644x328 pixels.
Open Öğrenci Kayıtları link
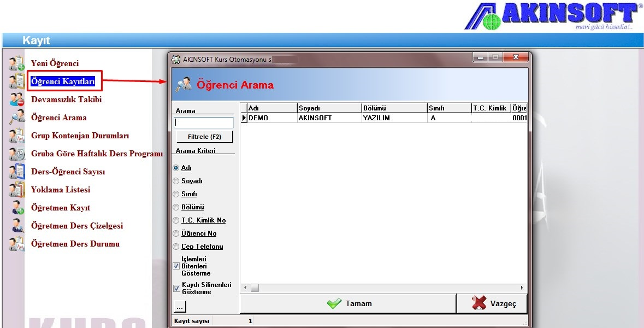click(x=63, y=81)
